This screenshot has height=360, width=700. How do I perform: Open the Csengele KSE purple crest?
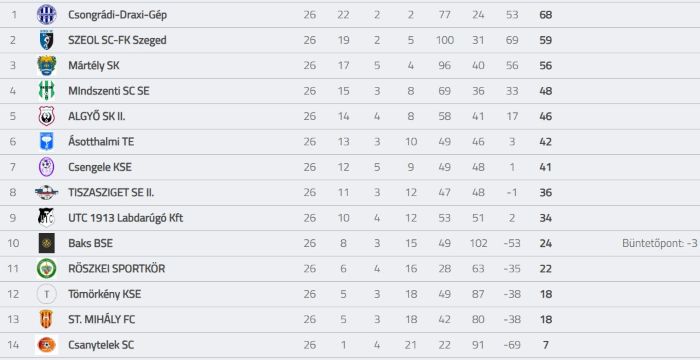46,167
